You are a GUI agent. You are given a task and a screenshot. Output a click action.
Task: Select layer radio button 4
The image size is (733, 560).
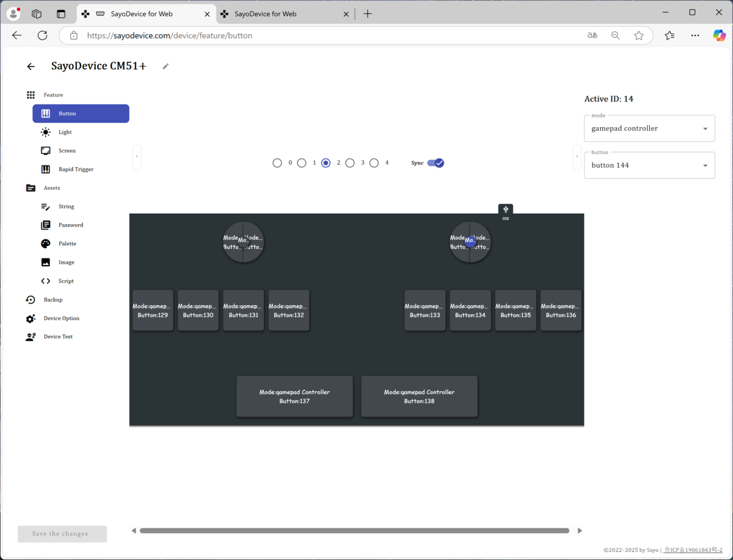coord(374,163)
